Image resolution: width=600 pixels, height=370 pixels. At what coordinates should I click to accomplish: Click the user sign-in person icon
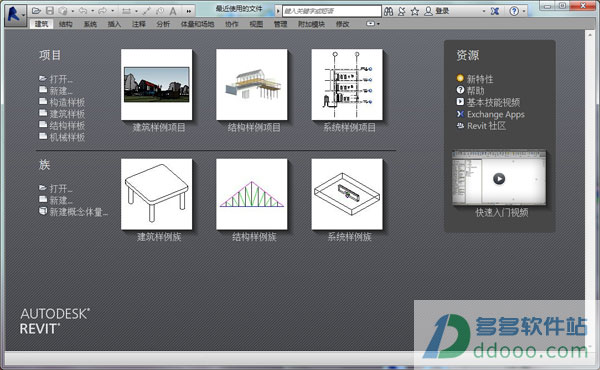(429, 11)
